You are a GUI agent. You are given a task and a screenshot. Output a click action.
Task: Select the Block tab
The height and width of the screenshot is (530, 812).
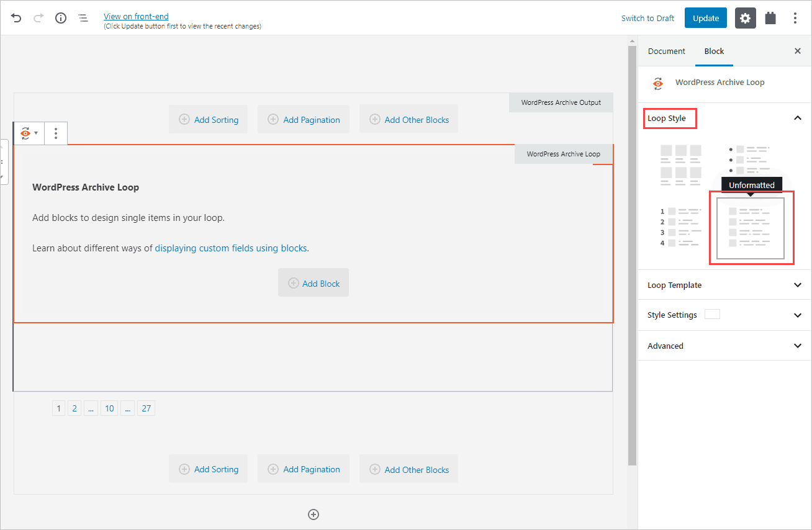(714, 52)
